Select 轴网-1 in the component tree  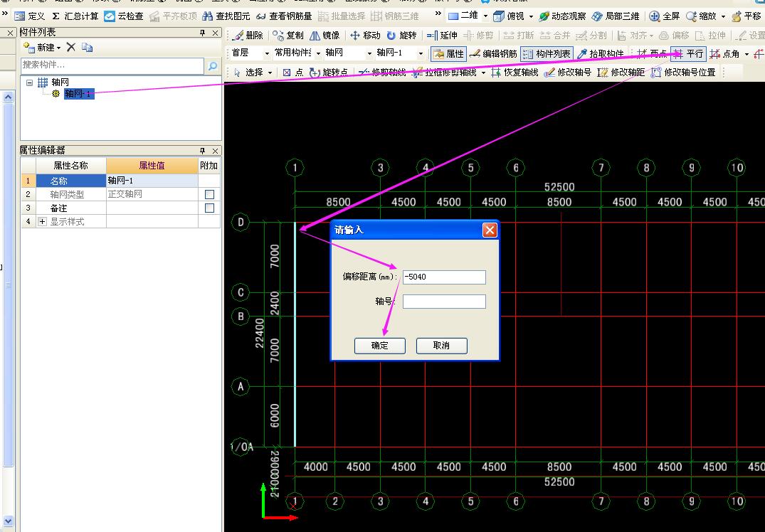(78, 94)
